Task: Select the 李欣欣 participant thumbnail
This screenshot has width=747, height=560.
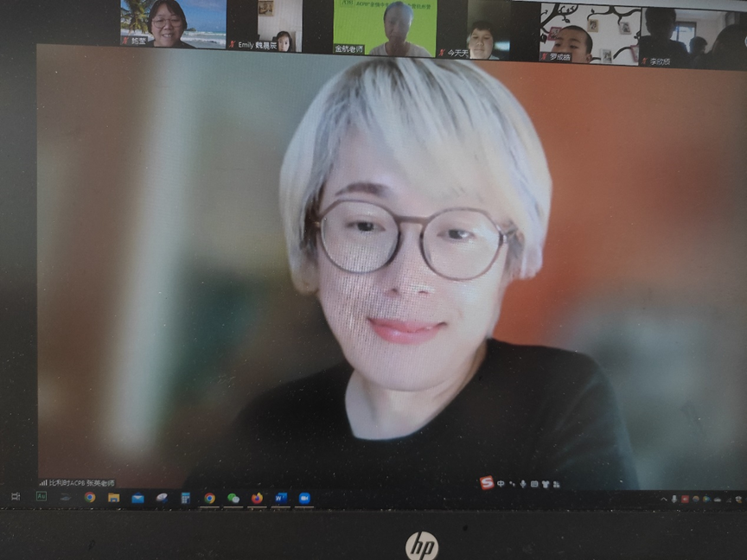Action: pyautogui.click(x=693, y=37)
